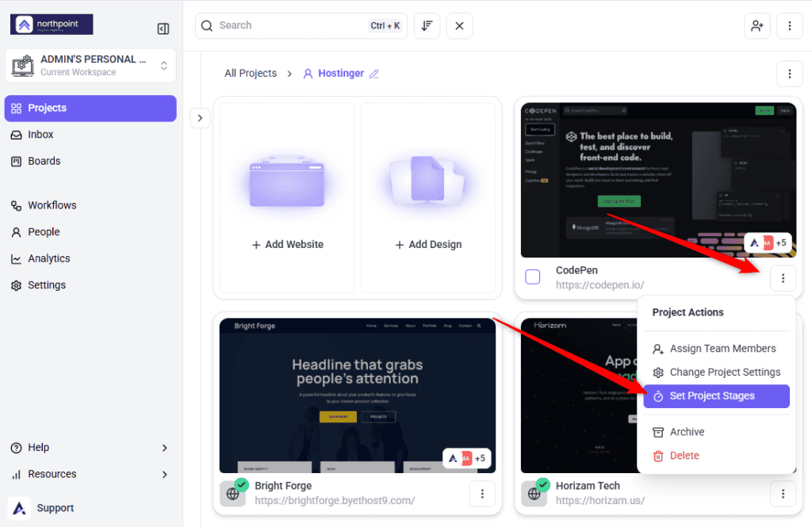812x527 pixels.
Task: Click the Horizam Tech project title
Action: (x=588, y=486)
